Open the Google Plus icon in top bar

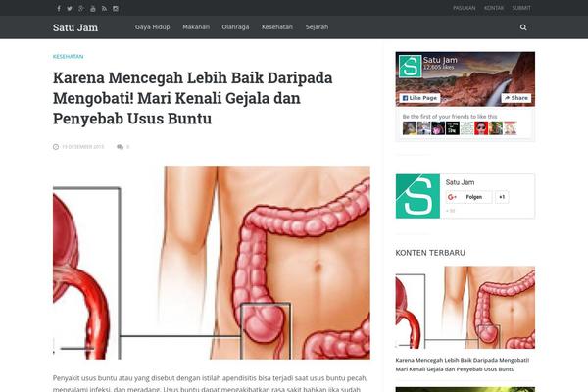tap(81, 8)
